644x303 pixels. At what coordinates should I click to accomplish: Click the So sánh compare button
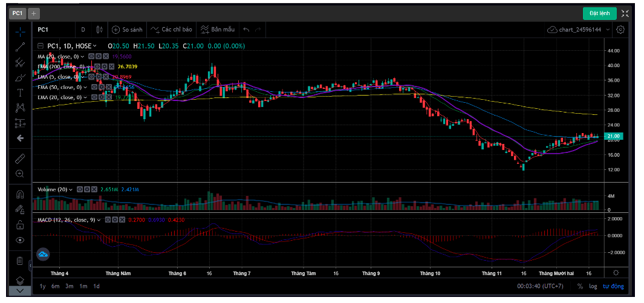127,29
